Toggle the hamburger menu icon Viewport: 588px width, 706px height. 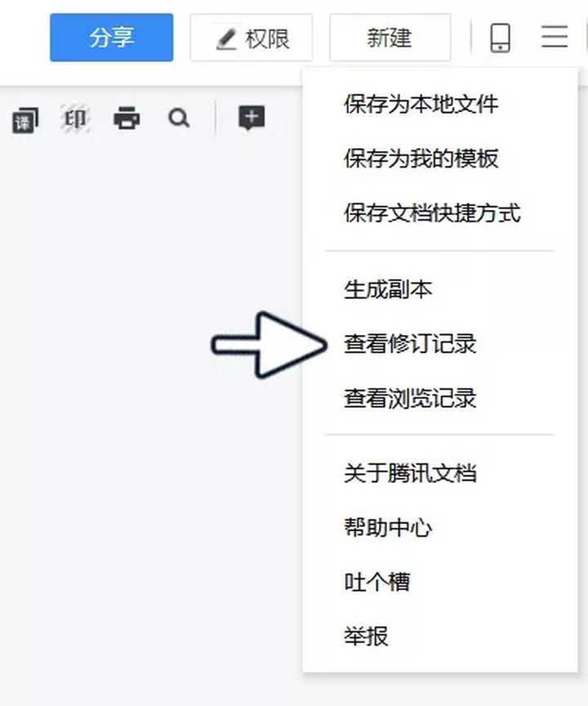pos(555,37)
